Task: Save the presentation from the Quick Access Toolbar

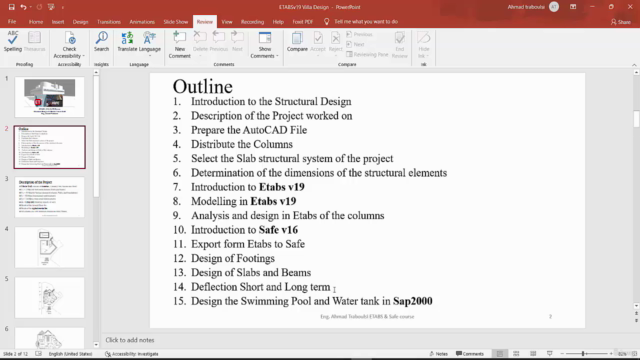Action: [x=11, y=7]
